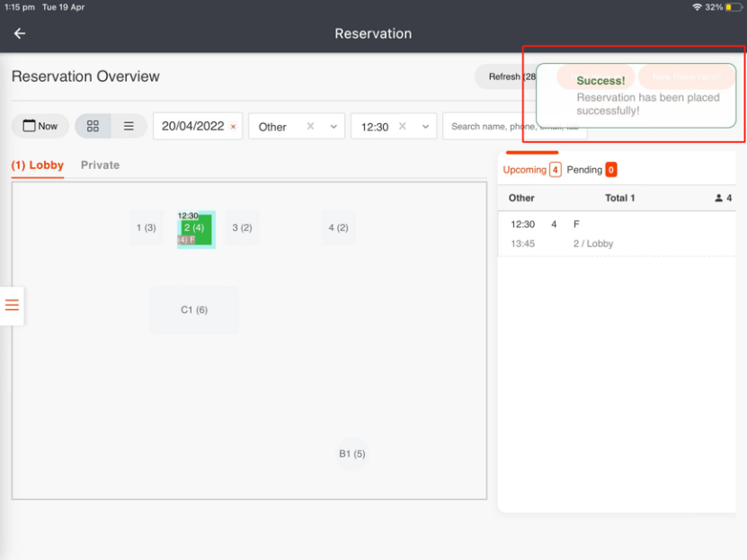This screenshot has width=747, height=560.
Task: Clear the 'Other' filter selection
Action: pos(310,127)
